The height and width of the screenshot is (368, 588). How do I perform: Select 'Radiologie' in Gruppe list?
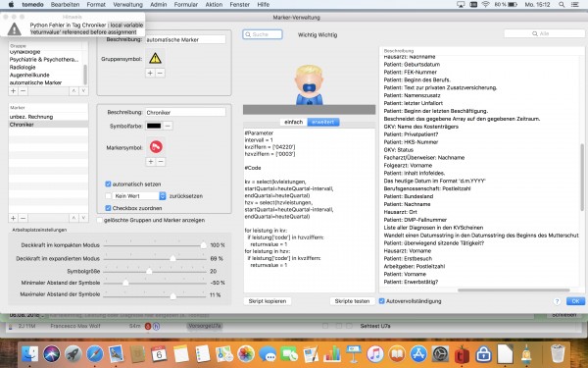[x=46, y=67]
